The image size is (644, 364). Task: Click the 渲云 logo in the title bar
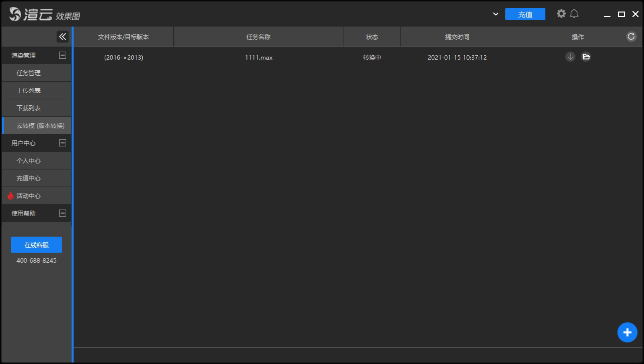pos(31,15)
